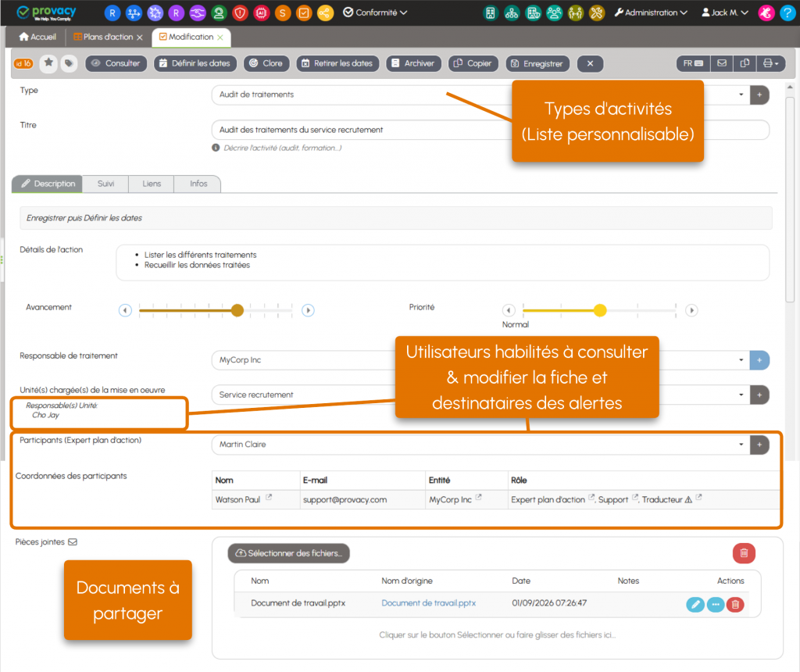Edit attachment with blue pencil icon

(695, 605)
